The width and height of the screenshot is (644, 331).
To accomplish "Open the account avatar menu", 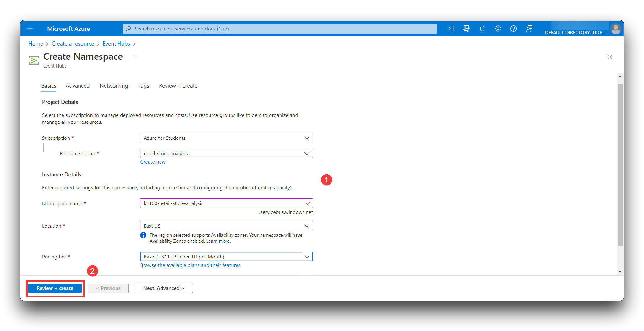I will pyautogui.click(x=615, y=29).
